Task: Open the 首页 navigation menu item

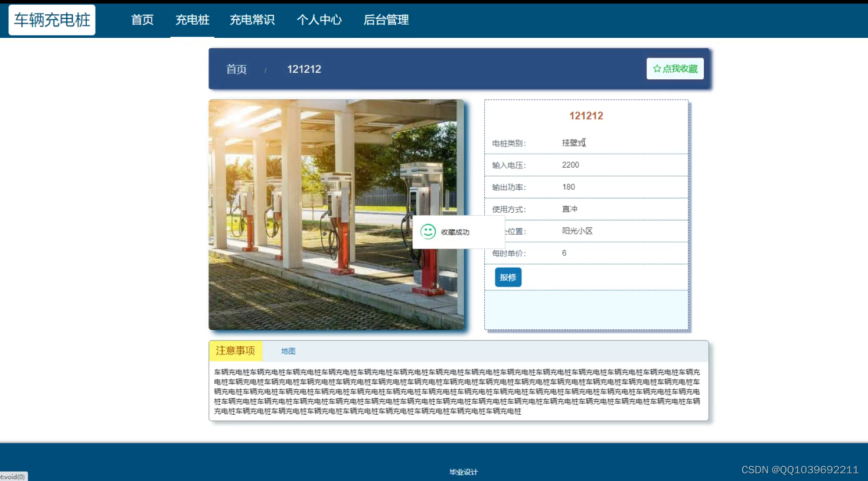Action: pos(142,20)
